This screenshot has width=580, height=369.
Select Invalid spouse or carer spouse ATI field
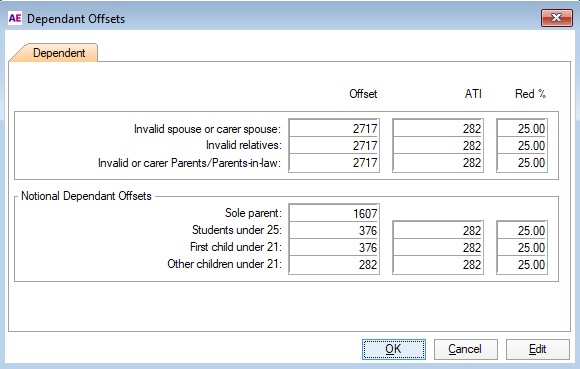[438, 128]
